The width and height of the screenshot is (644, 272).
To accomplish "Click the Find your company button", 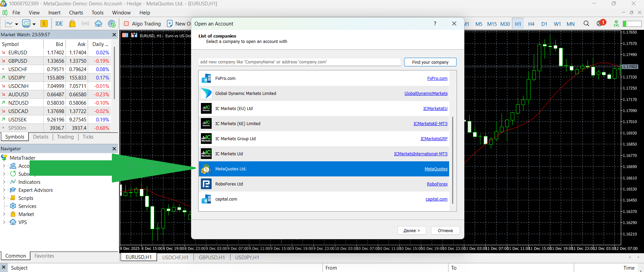I will tap(430, 62).
